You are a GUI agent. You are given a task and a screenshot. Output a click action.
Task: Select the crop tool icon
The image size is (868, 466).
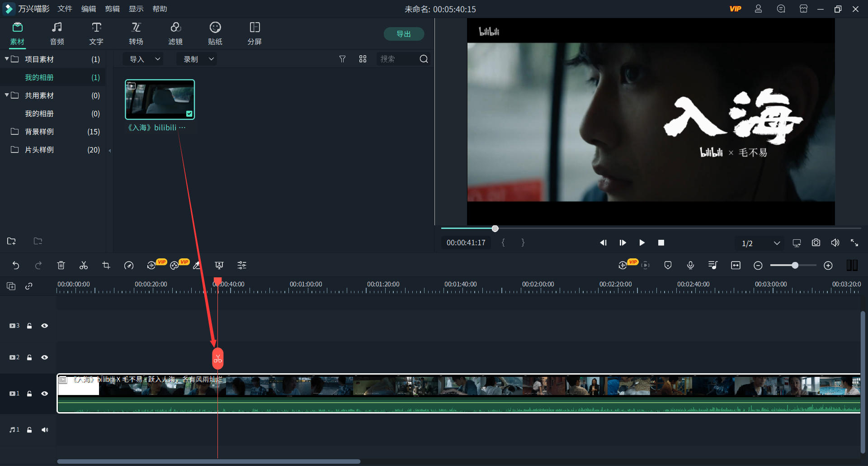click(x=106, y=266)
